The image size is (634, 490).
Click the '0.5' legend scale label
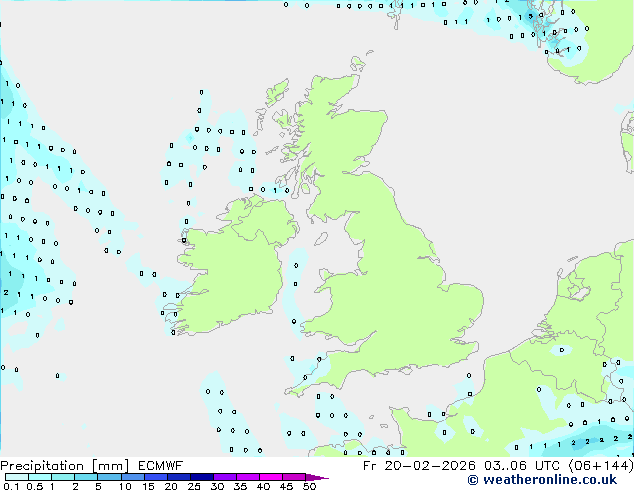tap(34, 486)
